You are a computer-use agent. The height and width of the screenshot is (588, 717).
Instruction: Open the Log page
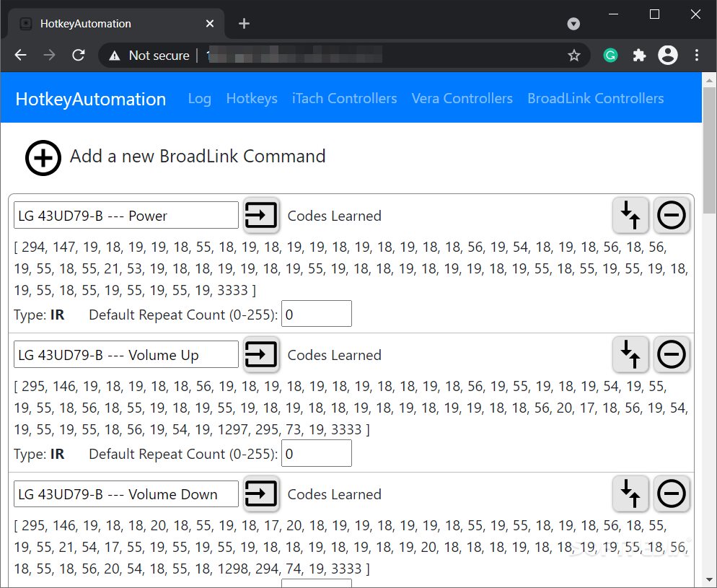coord(199,98)
